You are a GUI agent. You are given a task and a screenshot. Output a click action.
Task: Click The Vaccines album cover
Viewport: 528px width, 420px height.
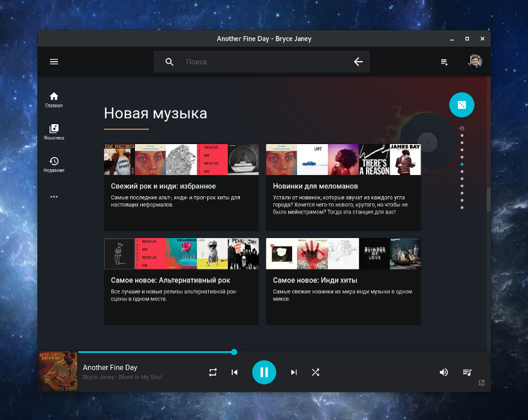120,160
